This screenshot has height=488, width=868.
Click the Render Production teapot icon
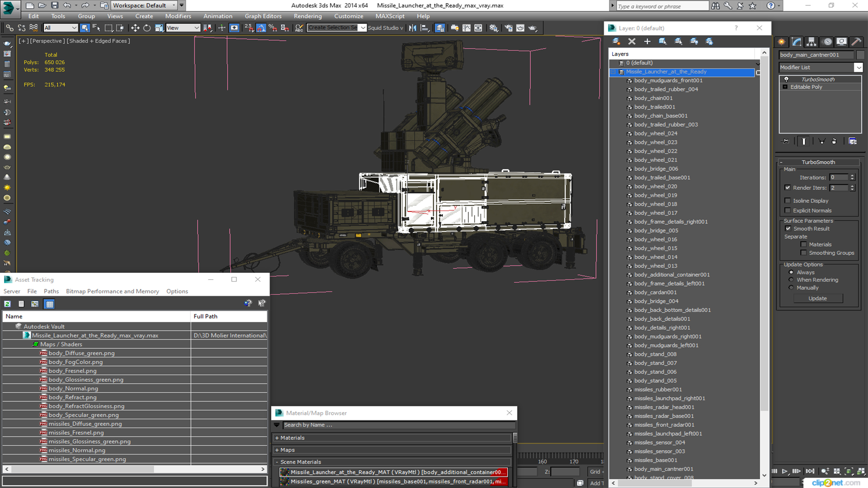[533, 28]
